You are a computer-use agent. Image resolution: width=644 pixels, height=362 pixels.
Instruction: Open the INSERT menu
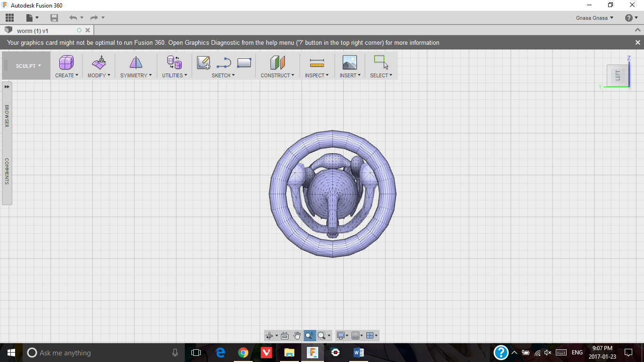click(x=350, y=75)
